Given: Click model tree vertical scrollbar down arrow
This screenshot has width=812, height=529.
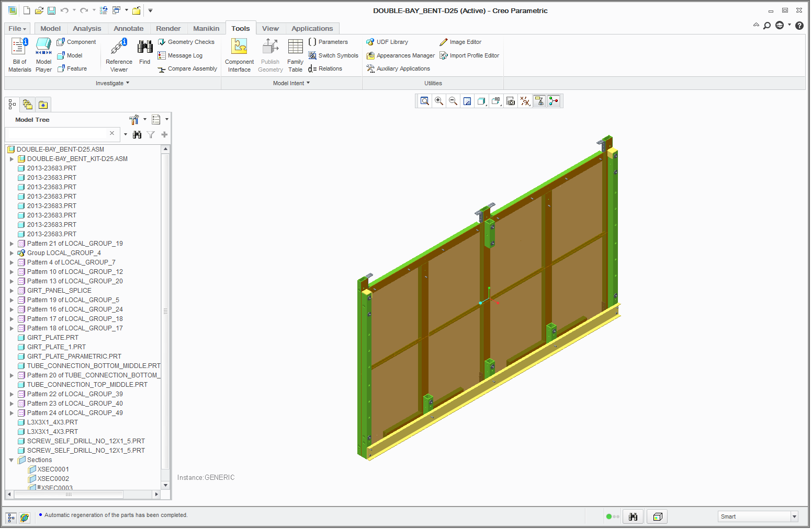Looking at the screenshot, I should [x=166, y=486].
